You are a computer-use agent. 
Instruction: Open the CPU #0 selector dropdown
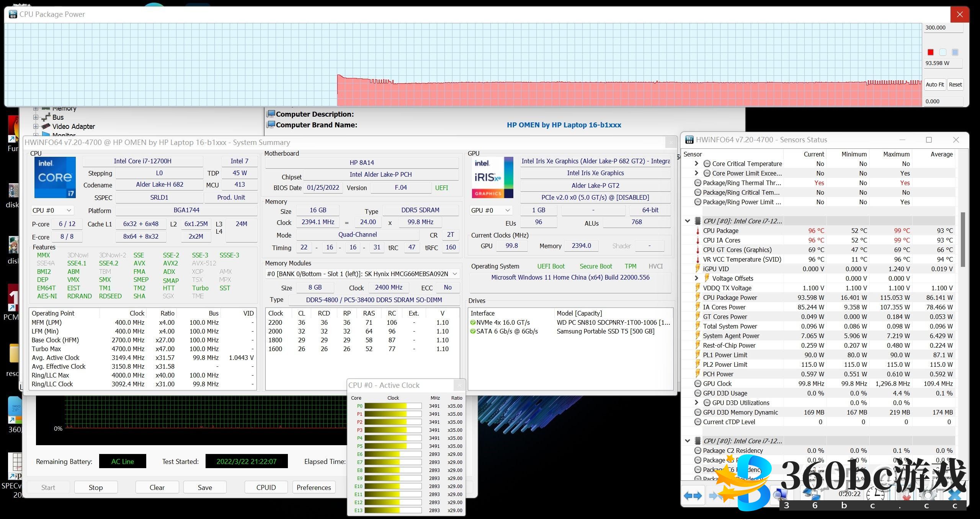coord(52,210)
